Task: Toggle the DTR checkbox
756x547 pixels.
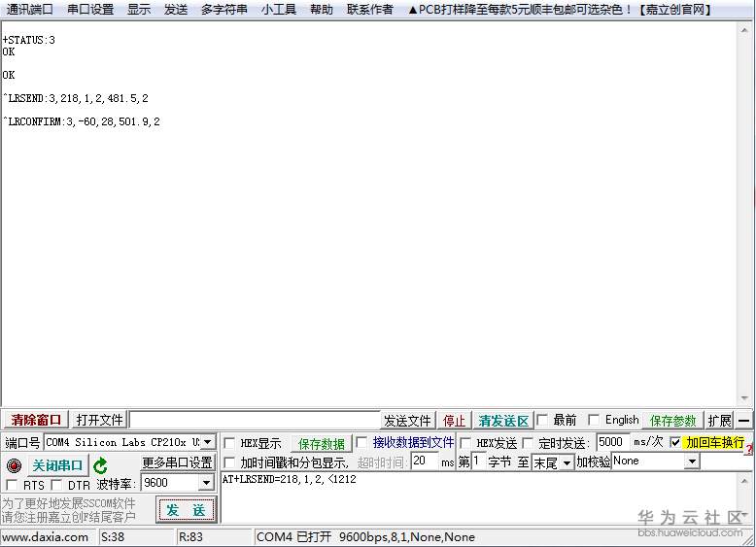Action: 56,485
